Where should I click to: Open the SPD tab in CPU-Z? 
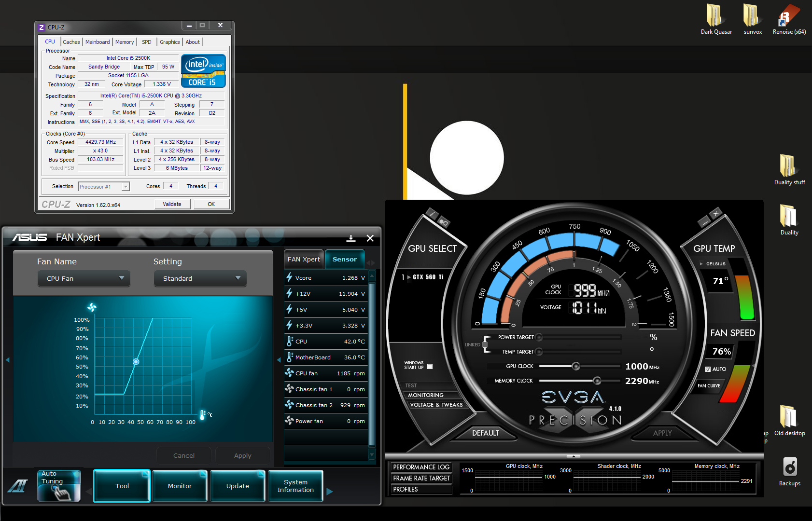click(147, 42)
